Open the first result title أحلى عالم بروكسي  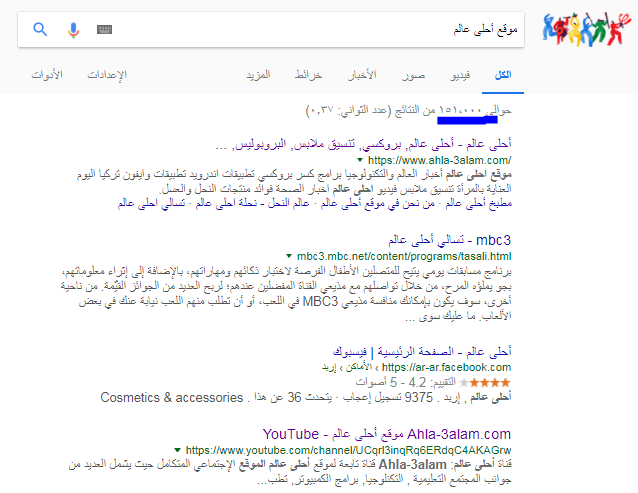point(363,144)
